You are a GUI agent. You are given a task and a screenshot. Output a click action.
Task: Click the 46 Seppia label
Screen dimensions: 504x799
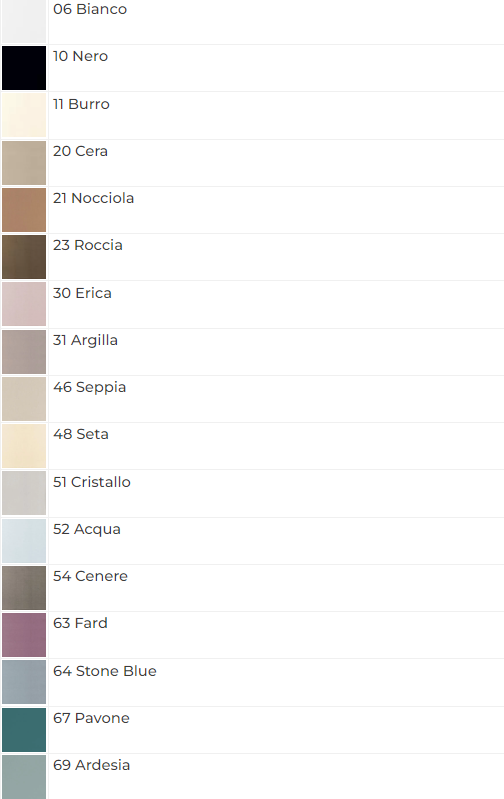(x=89, y=387)
